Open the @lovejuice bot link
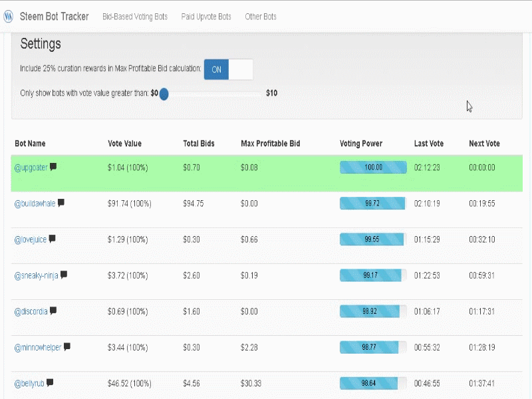The width and height of the screenshot is (532, 399). 30,239
